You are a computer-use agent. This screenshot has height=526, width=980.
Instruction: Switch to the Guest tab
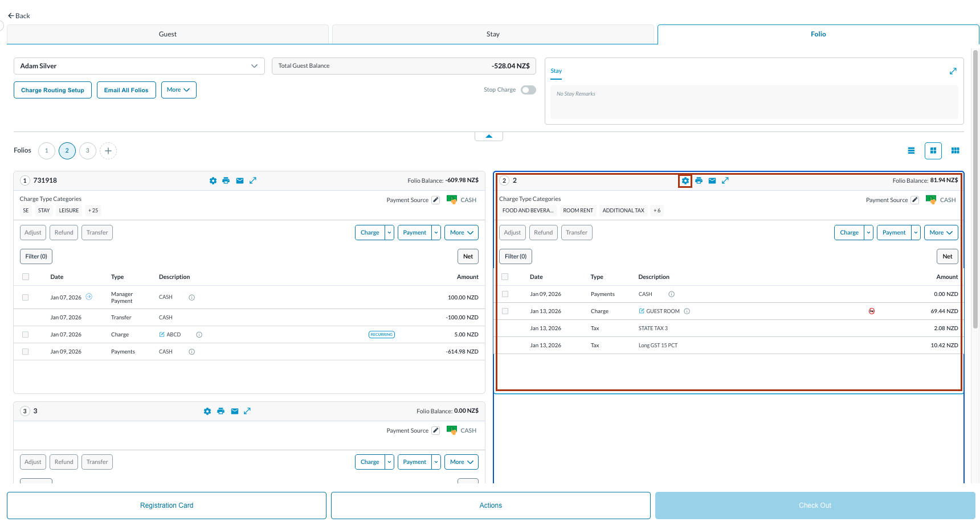coord(168,34)
